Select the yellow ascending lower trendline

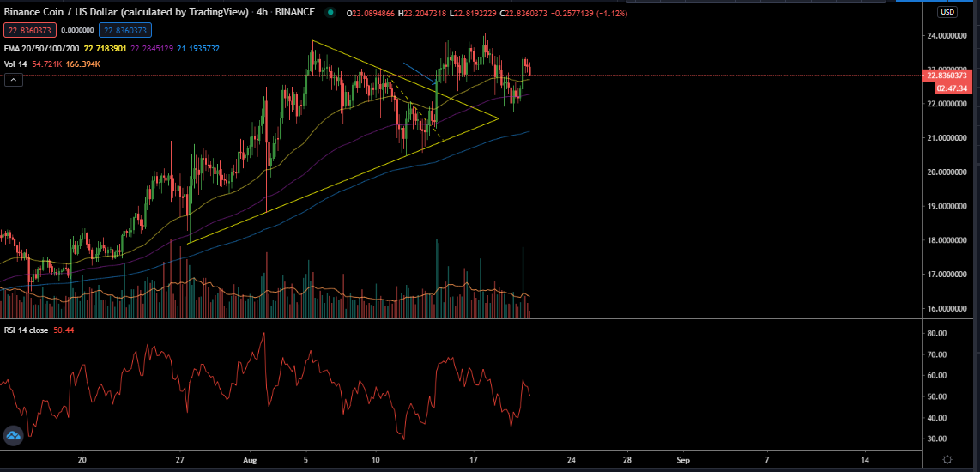(x=342, y=181)
